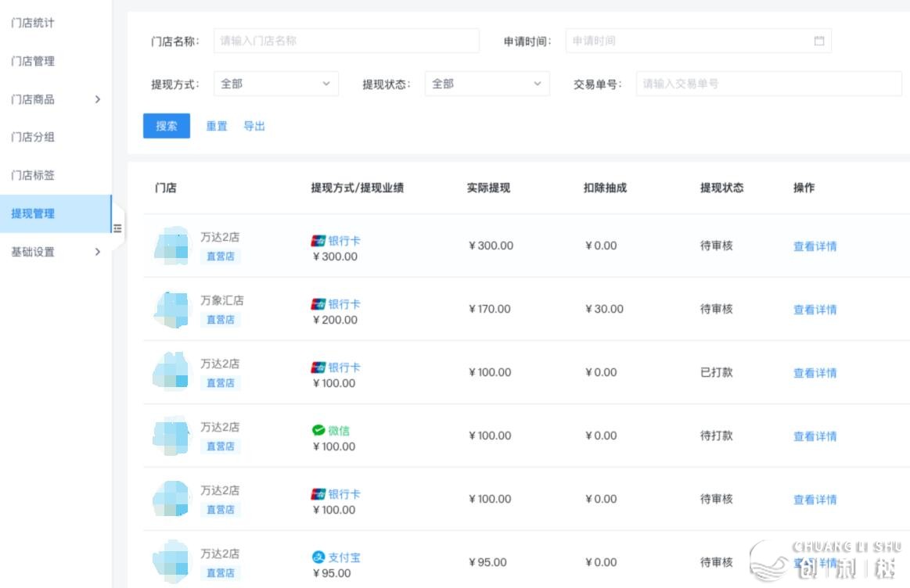Open 查看详情 in bank card ¥100.00 待审核 row
Image resolution: width=910 pixels, height=588 pixels.
(815, 499)
